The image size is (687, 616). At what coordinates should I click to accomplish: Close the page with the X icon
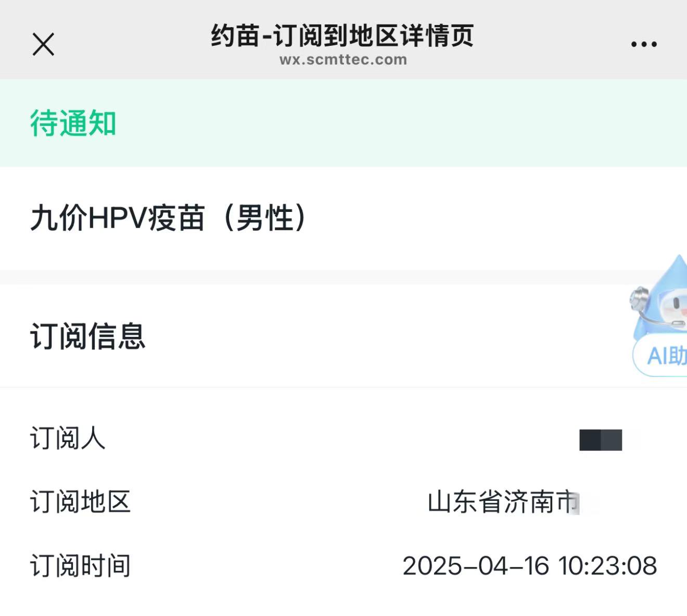pyautogui.click(x=43, y=44)
